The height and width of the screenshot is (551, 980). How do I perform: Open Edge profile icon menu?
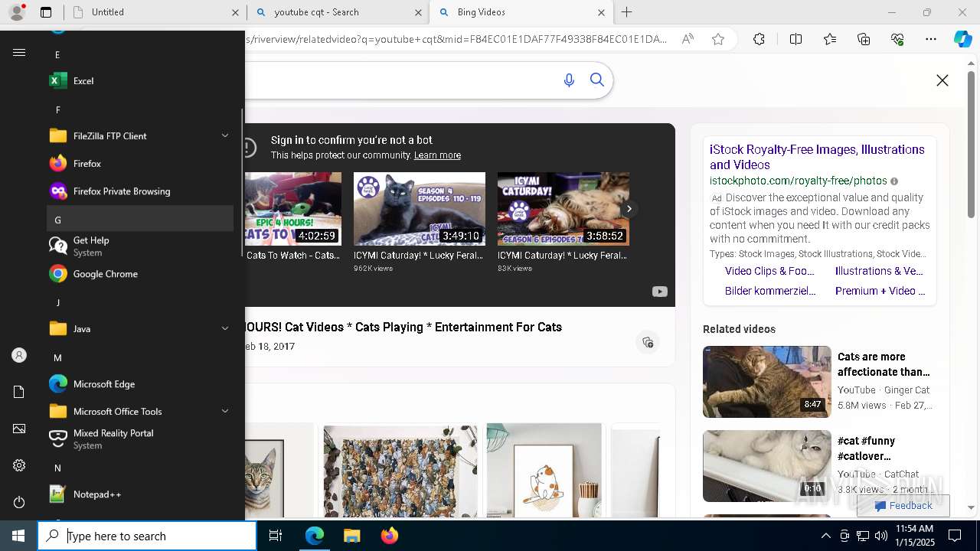[x=17, y=12]
